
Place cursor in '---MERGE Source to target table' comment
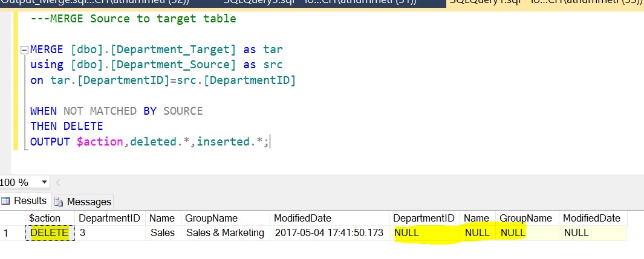click(133, 19)
